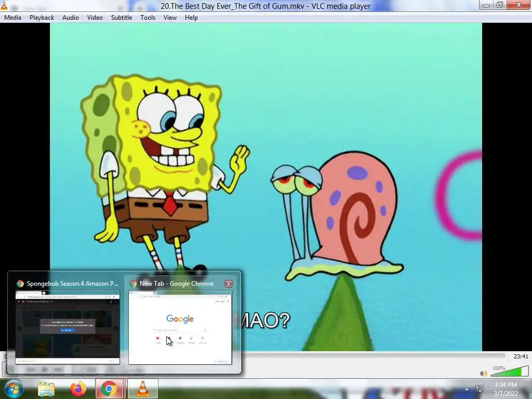532x399 pixels.
Task: Open the Audio menu
Action: (x=71, y=18)
